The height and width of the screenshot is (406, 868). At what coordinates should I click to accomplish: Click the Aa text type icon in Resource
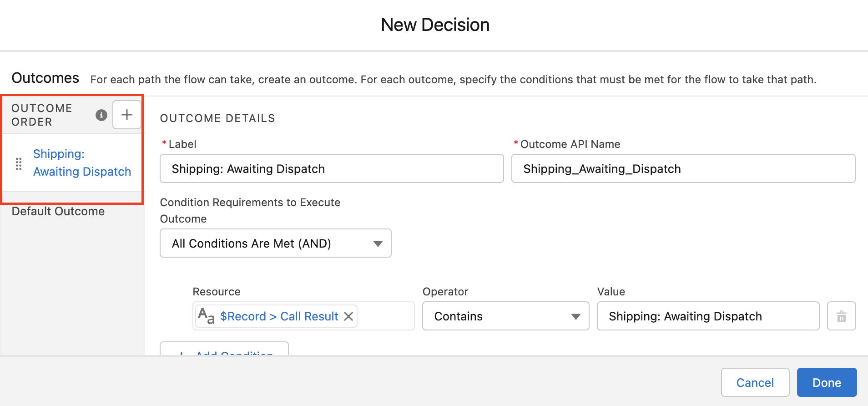(x=206, y=316)
